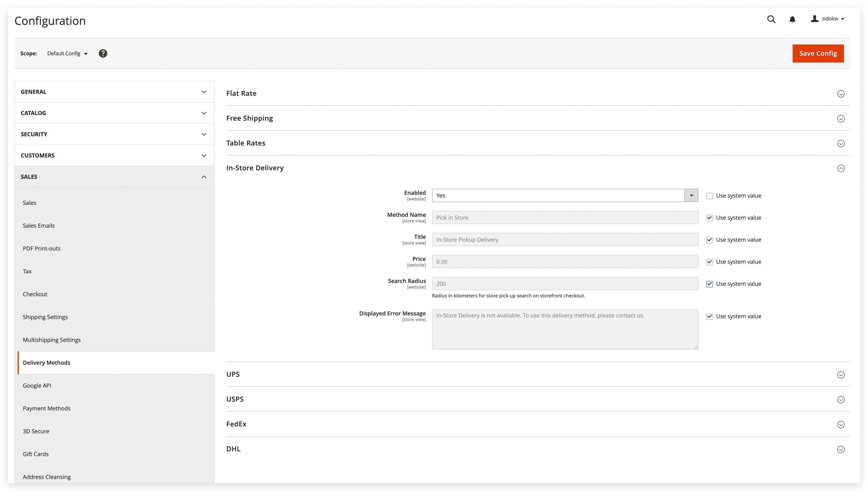Image resolution: width=868 pixels, height=491 pixels.
Task: Click the FedEx section title
Action: point(236,424)
